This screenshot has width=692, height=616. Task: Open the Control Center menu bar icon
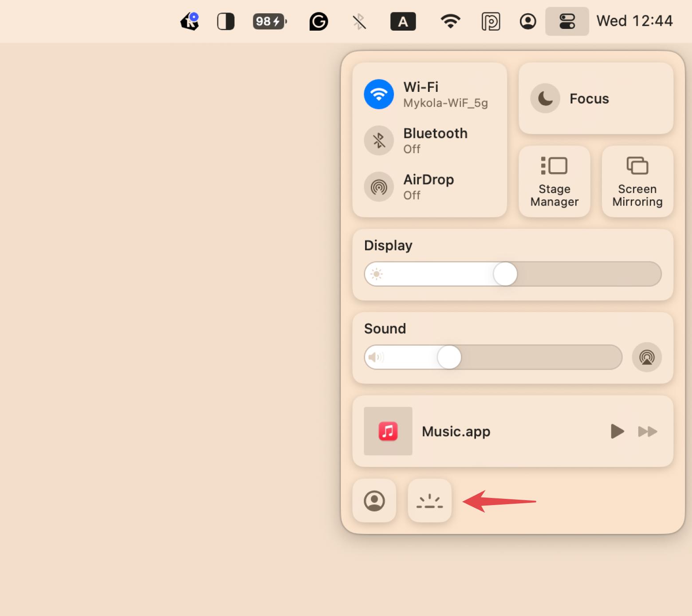point(567,21)
